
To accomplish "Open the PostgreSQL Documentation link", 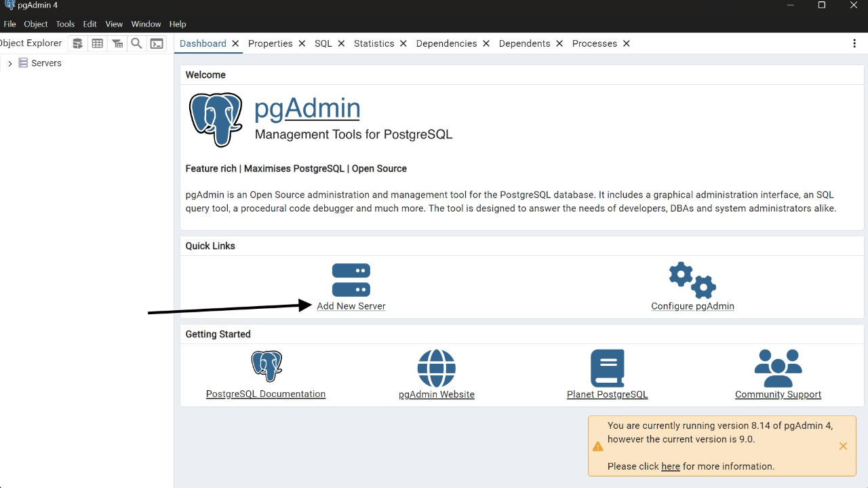I will point(266,394).
